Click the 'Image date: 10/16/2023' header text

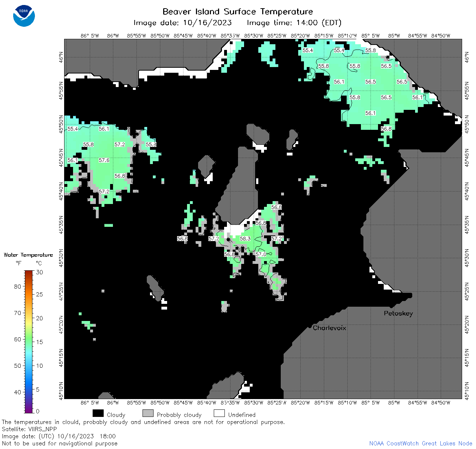182,23
